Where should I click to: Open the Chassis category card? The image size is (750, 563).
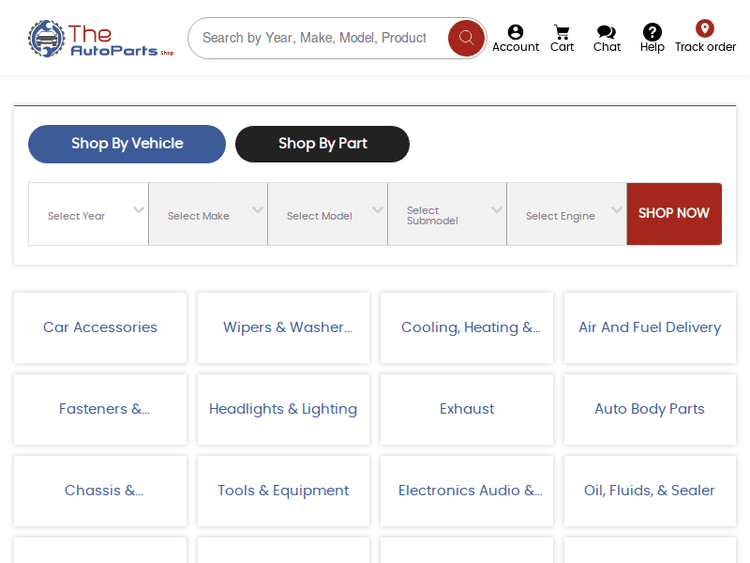[x=100, y=491]
